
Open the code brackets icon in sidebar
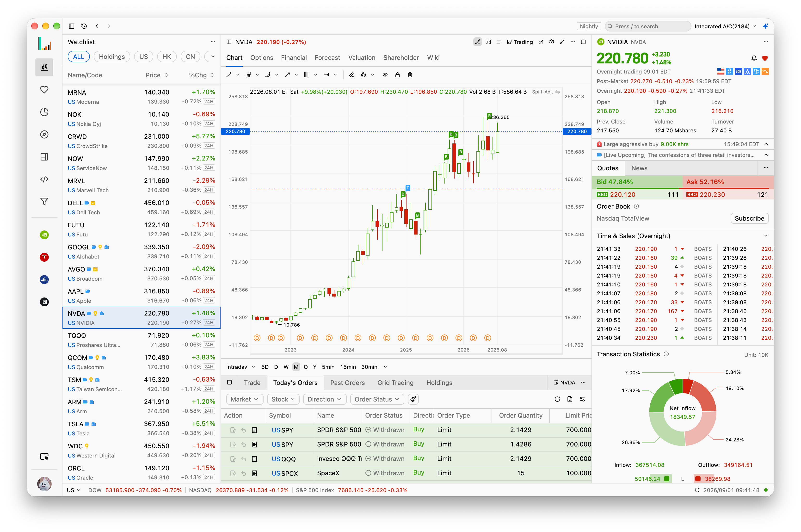point(44,179)
